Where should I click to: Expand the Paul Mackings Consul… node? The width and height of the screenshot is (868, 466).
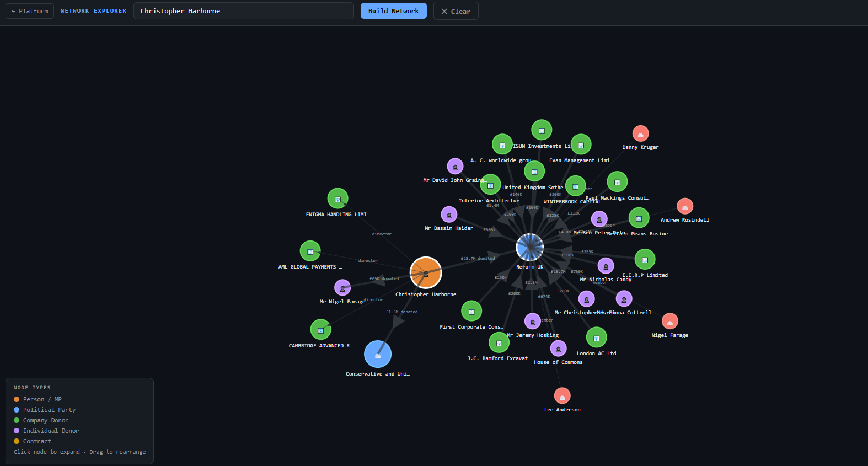click(617, 181)
